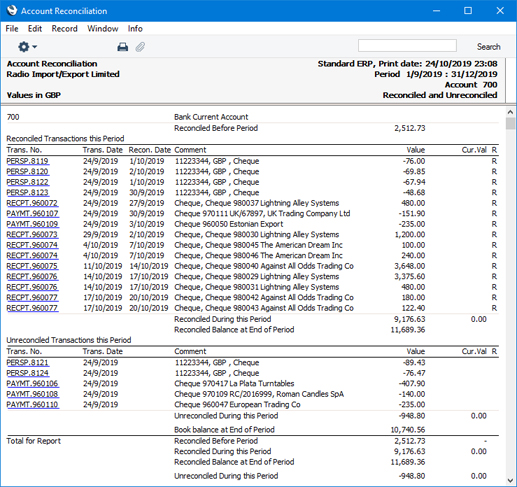This screenshot has width=517, height=487.
Task: Open RECPT.960077 for Cheque 980042
Action: coord(32,298)
